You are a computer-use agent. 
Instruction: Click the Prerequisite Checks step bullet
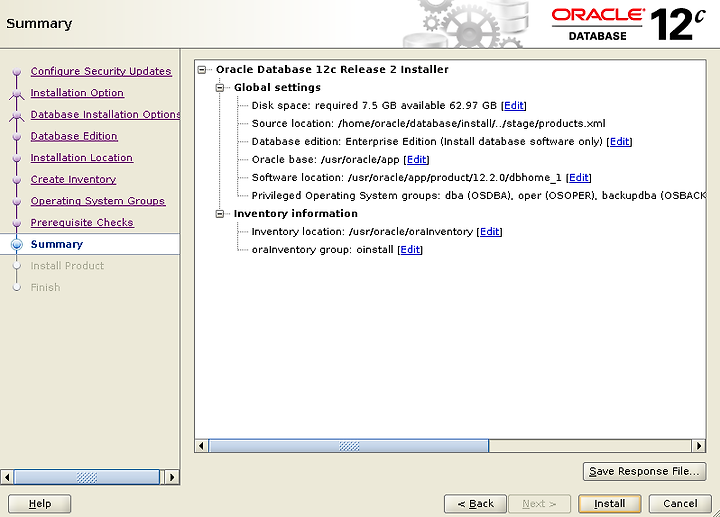tap(17, 223)
